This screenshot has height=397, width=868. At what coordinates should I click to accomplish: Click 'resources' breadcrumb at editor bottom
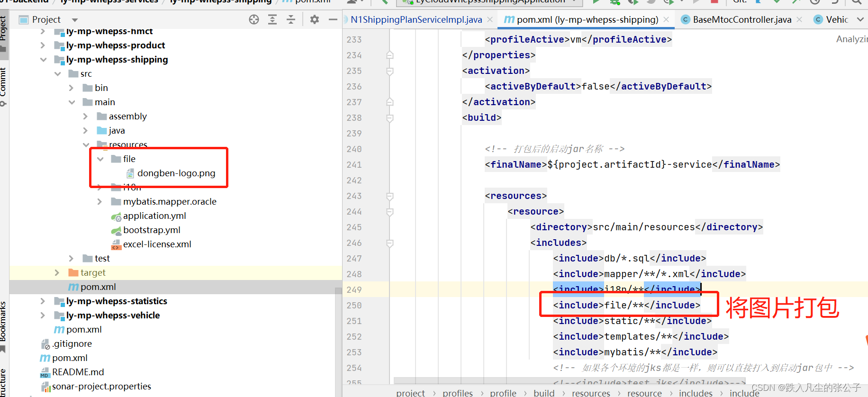[591, 393]
